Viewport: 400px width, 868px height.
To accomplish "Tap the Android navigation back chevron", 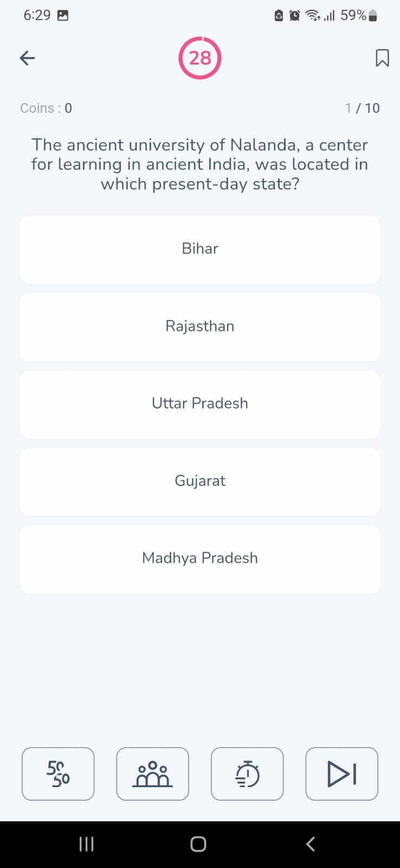I will [311, 844].
